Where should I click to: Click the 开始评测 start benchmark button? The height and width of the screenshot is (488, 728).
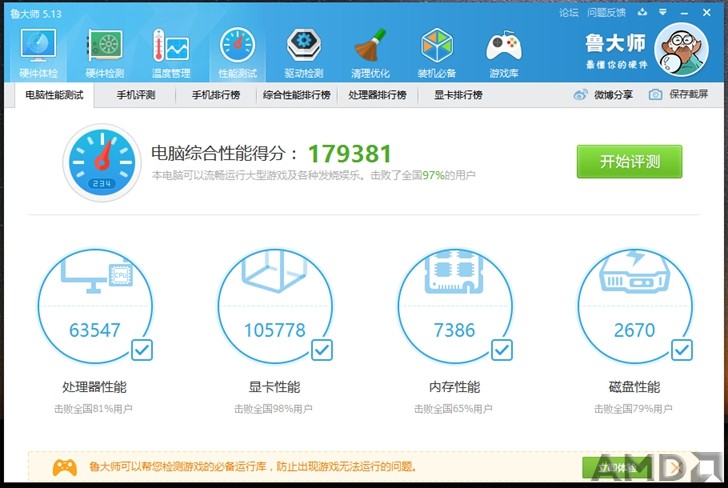630,162
